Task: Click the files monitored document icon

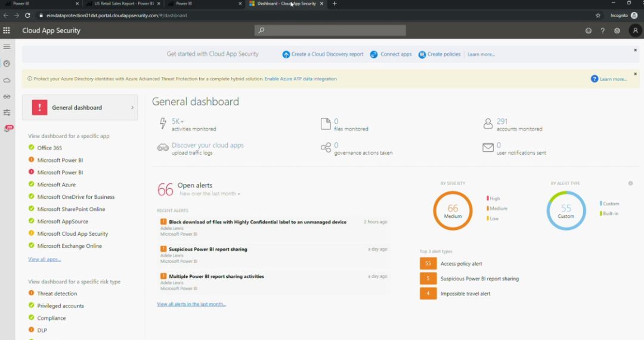Action: pos(326,124)
